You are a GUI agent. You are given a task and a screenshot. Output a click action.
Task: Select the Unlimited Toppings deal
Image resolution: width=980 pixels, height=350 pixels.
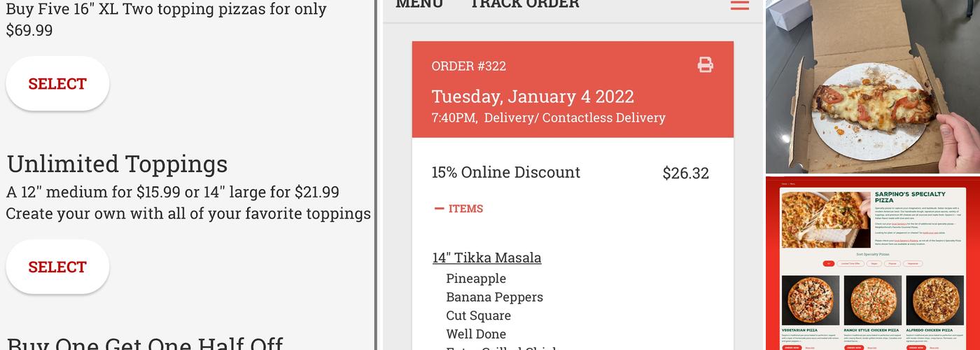pyautogui.click(x=57, y=267)
